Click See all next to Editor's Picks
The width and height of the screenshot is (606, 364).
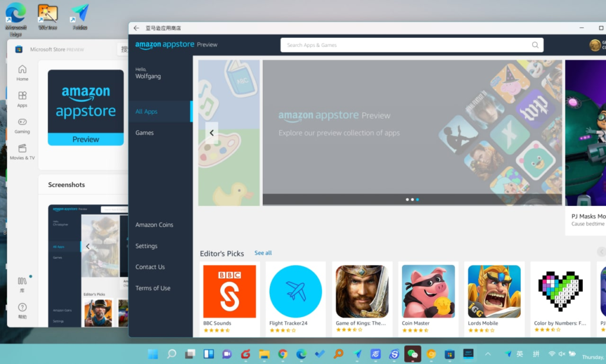[263, 253]
